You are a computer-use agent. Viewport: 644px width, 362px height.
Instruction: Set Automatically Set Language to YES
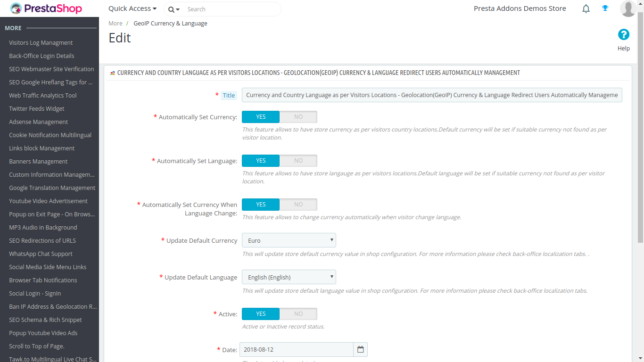point(261,161)
